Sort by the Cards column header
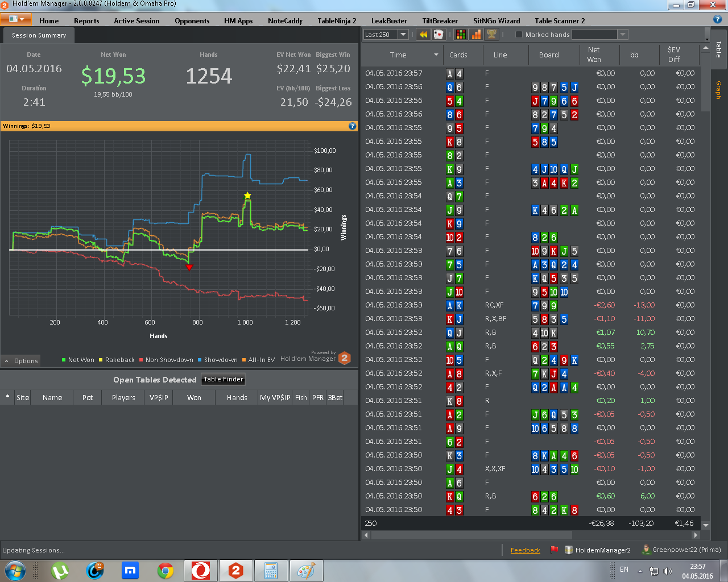Image resolution: width=728 pixels, height=582 pixels. (464, 55)
